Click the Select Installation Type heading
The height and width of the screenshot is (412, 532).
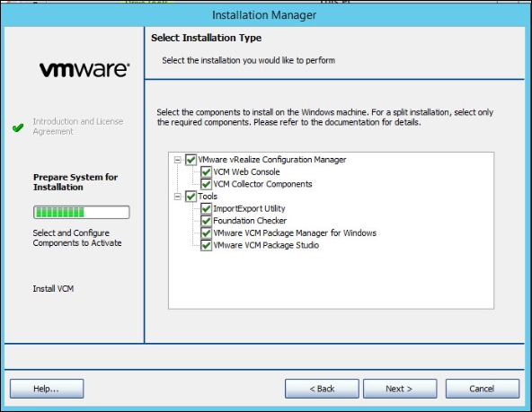tap(207, 38)
